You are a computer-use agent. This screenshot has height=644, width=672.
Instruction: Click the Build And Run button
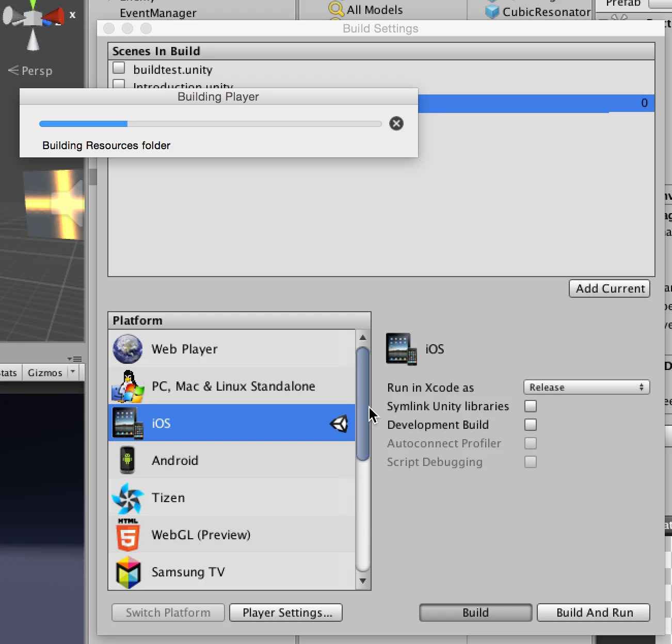tap(594, 613)
